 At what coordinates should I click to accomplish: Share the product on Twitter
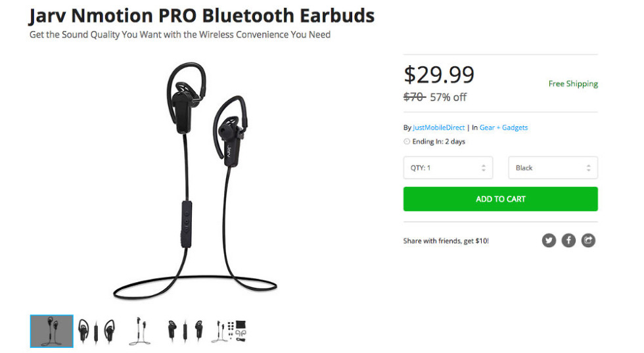(x=549, y=241)
